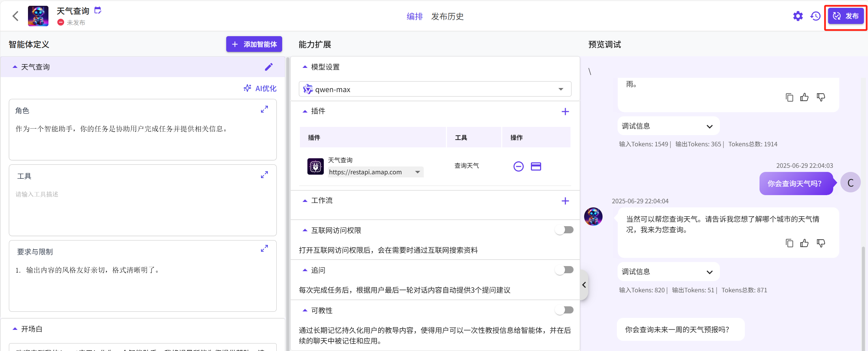The height and width of the screenshot is (351, 868).
Task: Click the 添加智能体 button
Action: coord(254,44)
